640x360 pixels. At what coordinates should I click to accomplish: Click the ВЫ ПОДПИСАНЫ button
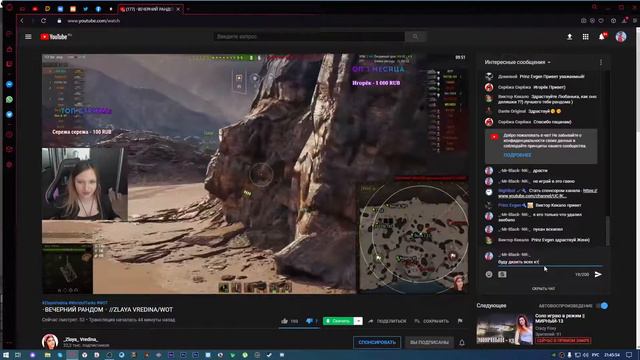tap(429, 342)
